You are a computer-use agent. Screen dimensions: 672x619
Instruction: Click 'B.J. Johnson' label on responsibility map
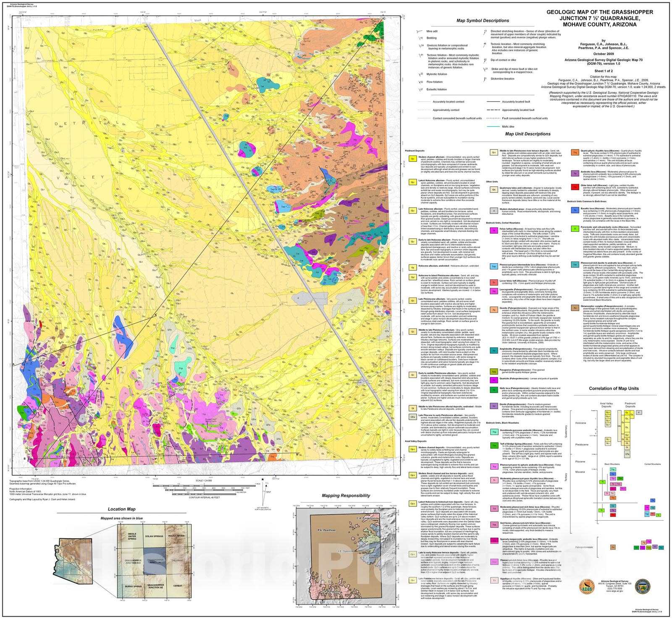pos(371,558)
